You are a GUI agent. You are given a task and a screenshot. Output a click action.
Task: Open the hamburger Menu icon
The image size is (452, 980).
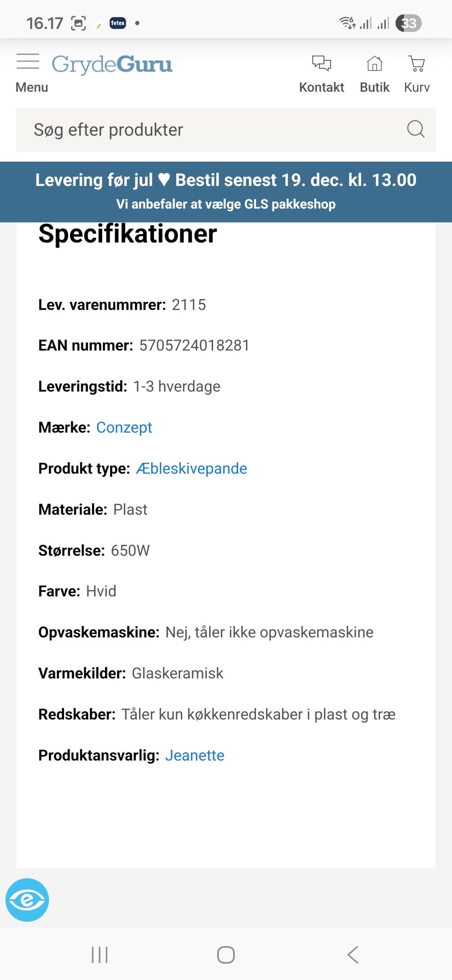(28, 62)
